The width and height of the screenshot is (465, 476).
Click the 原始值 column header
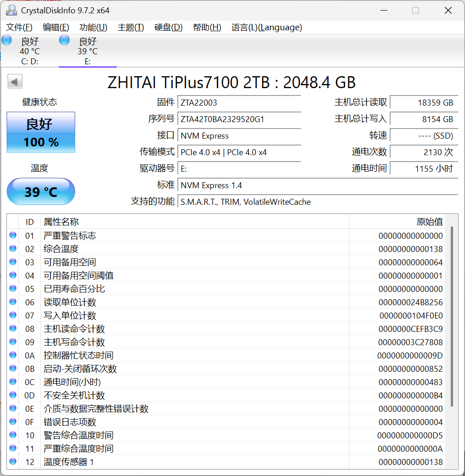point(430,222)
